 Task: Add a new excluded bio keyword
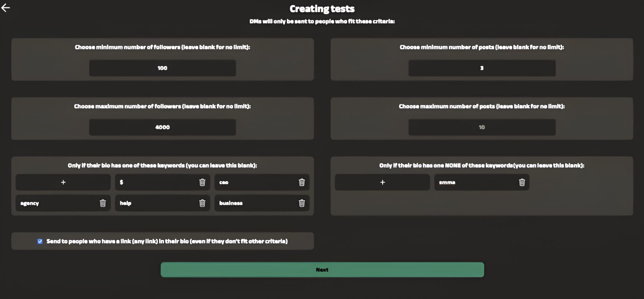[382, 182]
